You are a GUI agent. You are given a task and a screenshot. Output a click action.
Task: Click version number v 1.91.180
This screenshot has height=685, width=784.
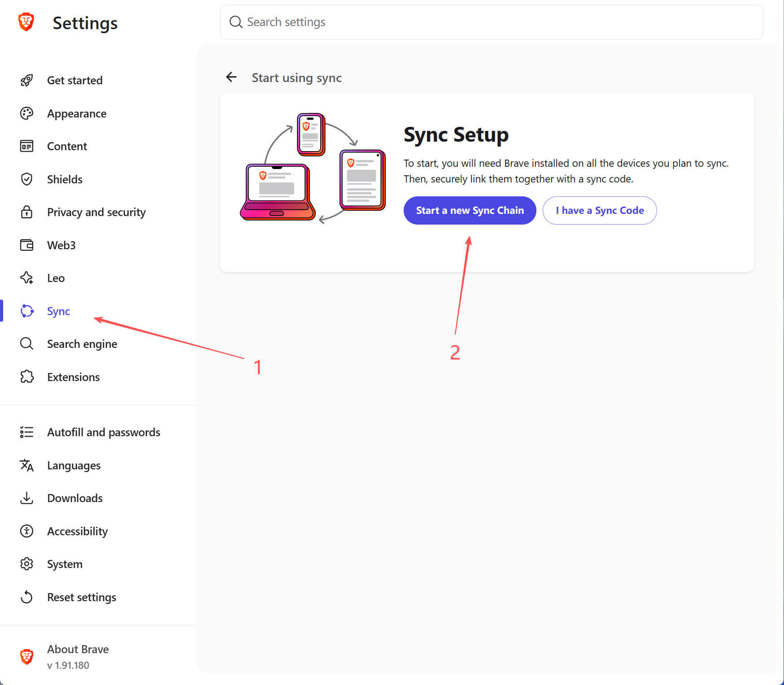(x=68, y=665)
